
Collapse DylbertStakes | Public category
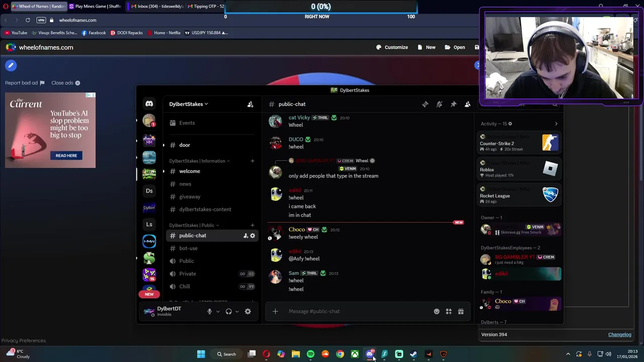[x=194, y=225]
